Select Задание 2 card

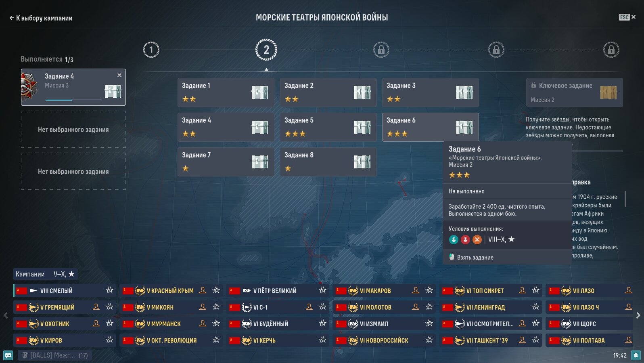(328, 92)
